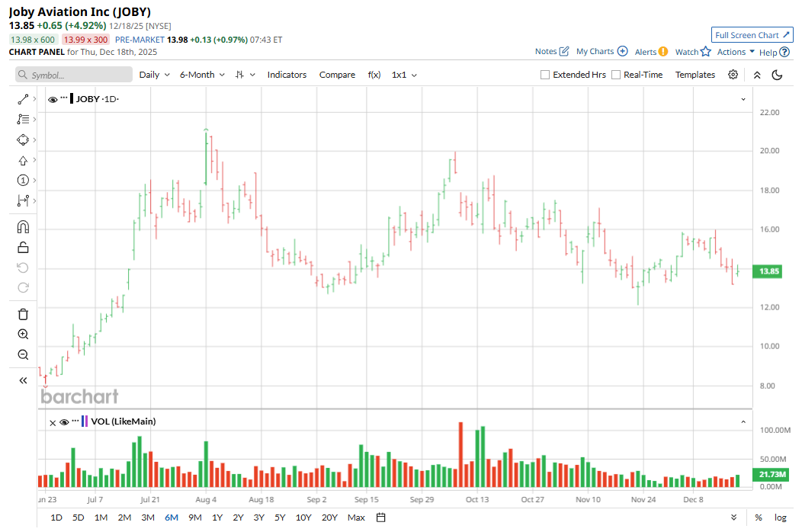This screenshot has height=532, width=802.
Task: Select the 5Y range tab
Action: pyautogui.click(x=280, y=518)
